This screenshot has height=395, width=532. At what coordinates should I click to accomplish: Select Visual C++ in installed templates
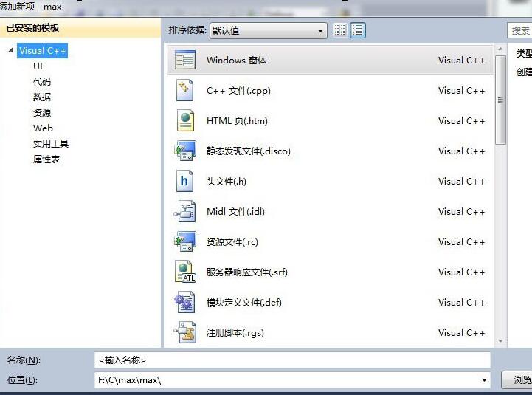coord(42,51)
